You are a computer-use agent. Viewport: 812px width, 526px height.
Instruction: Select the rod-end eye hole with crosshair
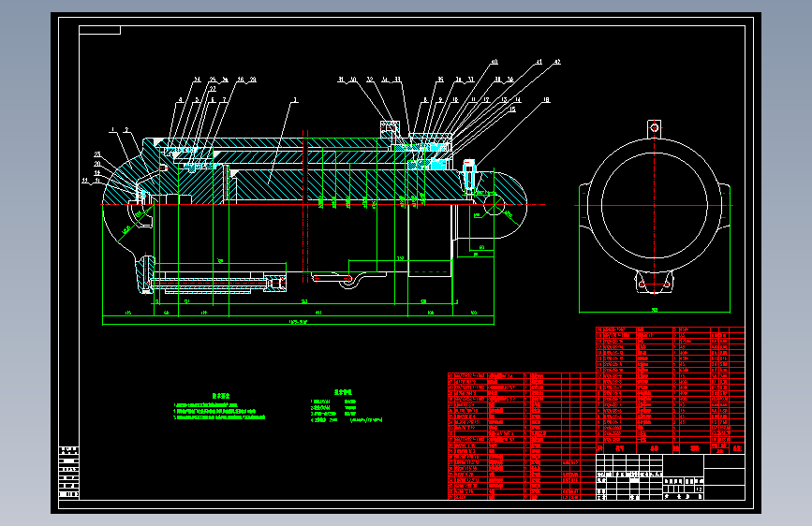click(494, 204)
